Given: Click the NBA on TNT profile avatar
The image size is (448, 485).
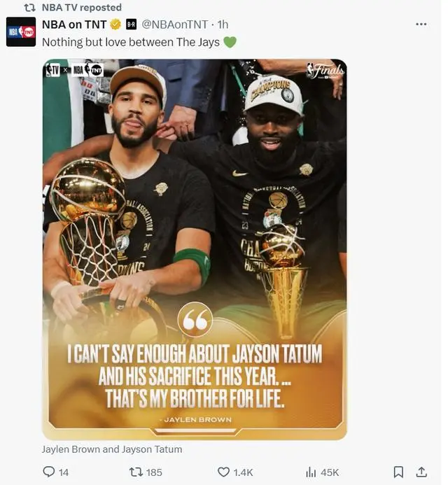Looking at the screenshot, I should 21,32.
